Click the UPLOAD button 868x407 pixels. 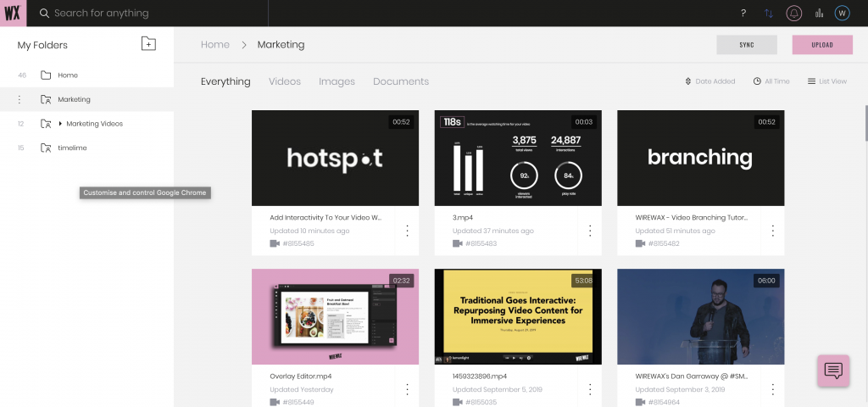(x=822, y=45)
